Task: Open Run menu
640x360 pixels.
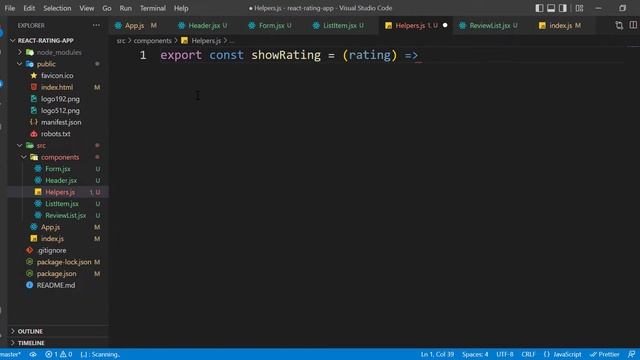Action: point(126,8)
